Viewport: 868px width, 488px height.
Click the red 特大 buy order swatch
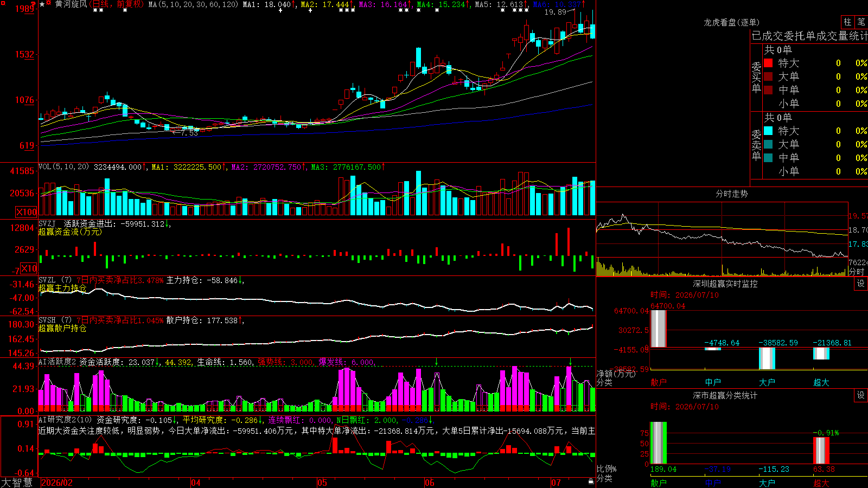pyautogui.click(x=768, y=63)
